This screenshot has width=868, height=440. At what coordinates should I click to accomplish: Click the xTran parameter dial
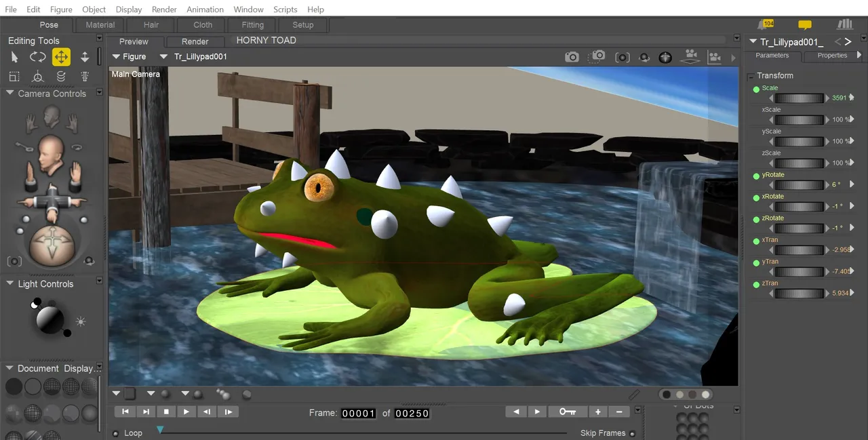tap(800, 249)
